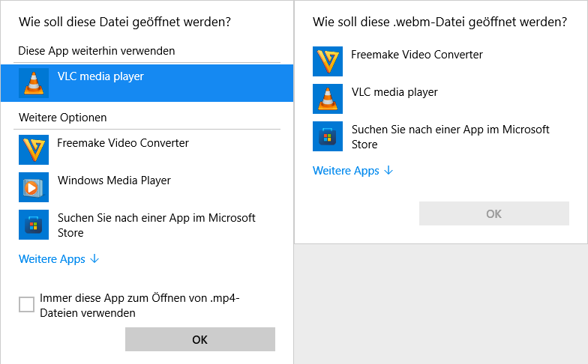588x364 pixels.
Task: Pick 'Windows Media Player' label
Action: click(114, 181)
